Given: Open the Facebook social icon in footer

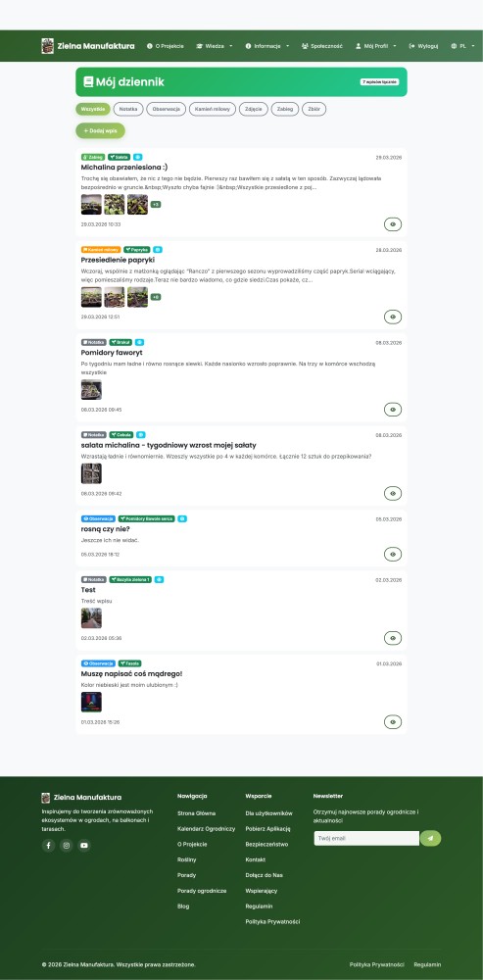Looking at the screenshot, I should coord(48,846).
